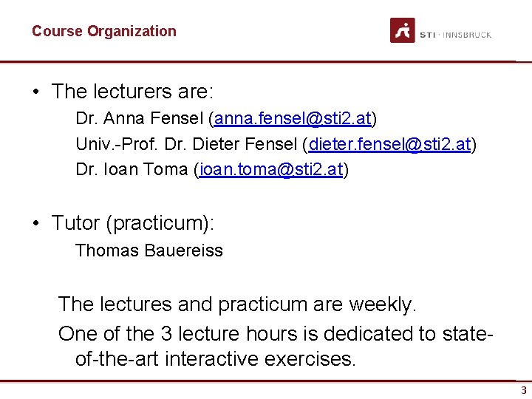Click the bullet point before "The lecturers"
Image resolution: width=532 pixels, height=399 pixels.
point(36,92)
